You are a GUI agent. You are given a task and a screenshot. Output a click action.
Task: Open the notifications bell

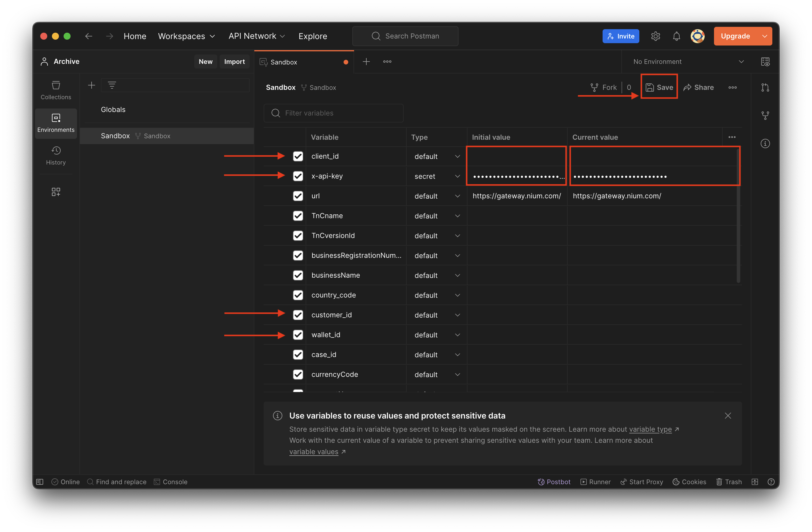pos(676,36)
